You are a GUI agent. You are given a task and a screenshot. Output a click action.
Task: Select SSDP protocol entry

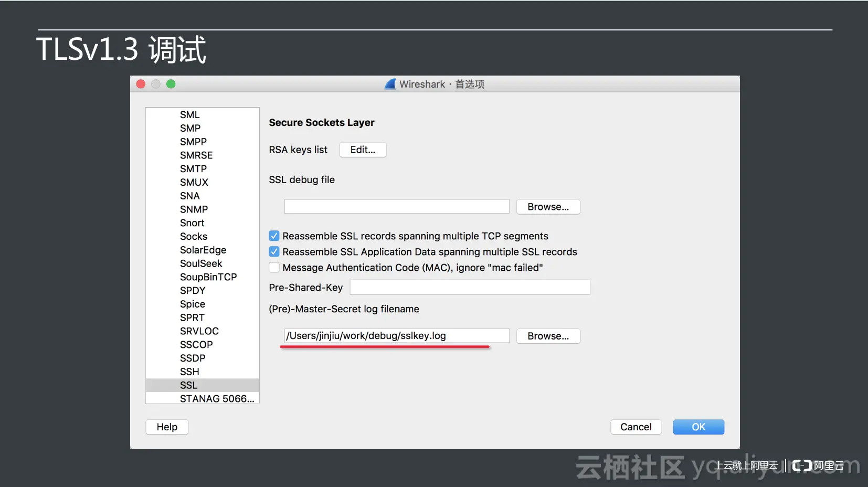[203, 358]
